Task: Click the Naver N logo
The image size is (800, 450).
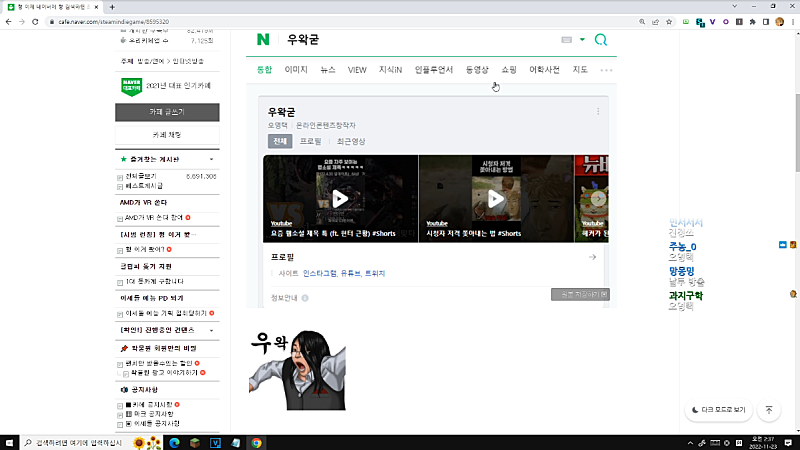Action: 263,40
